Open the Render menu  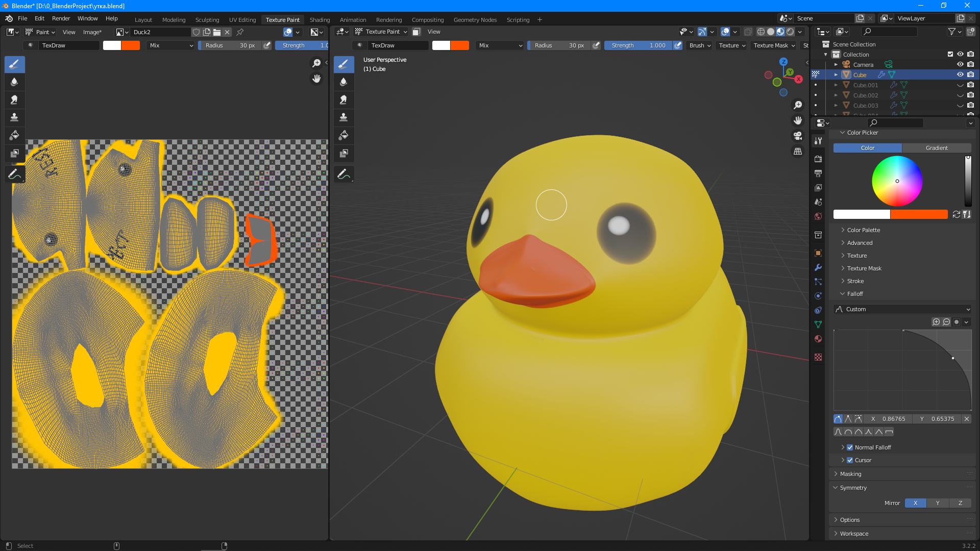pos(61,18)
